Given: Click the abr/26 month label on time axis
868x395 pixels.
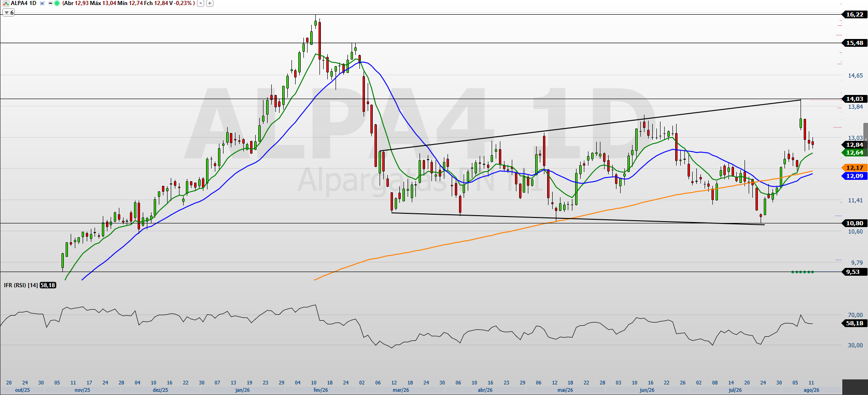Looking at the screenshot, I should pyautogui.click(x=485, y=390).
